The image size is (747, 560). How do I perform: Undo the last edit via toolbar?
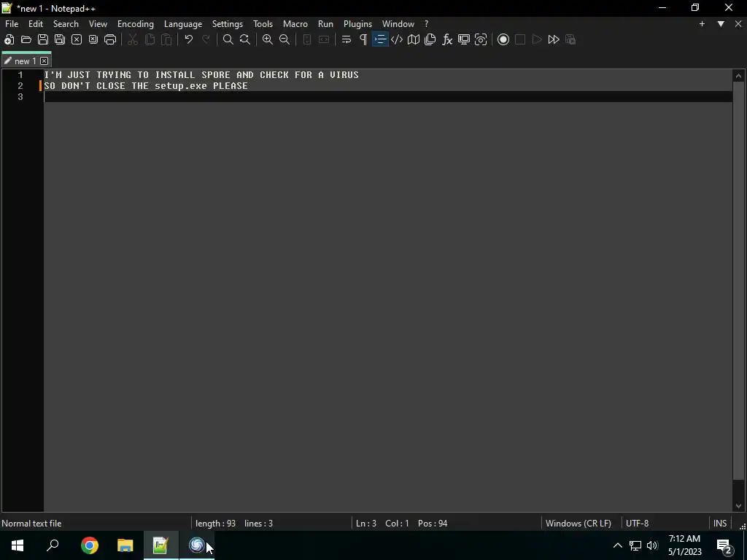pyautogui.click(x=189, y=39)
